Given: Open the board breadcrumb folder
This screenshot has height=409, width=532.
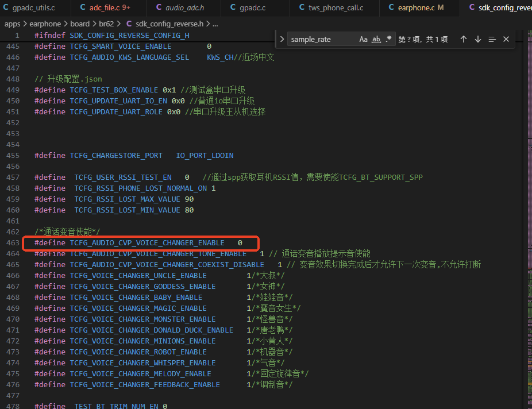Looking at the screenshot, I should 80,24.
